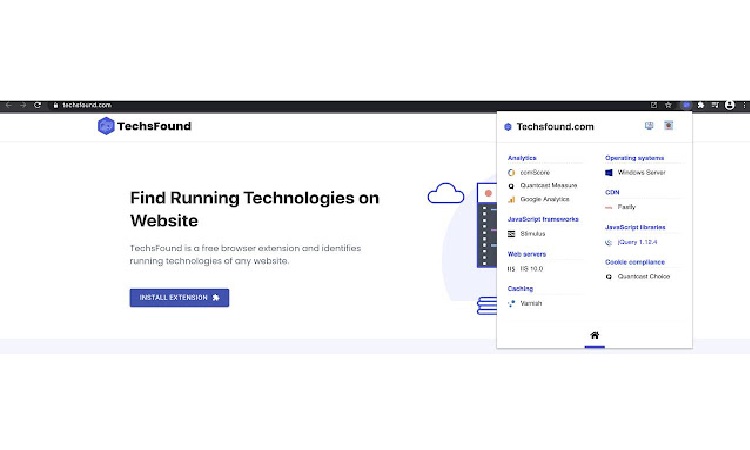
Task: Click the Varnish icon
Action: (x=511, y=304)
